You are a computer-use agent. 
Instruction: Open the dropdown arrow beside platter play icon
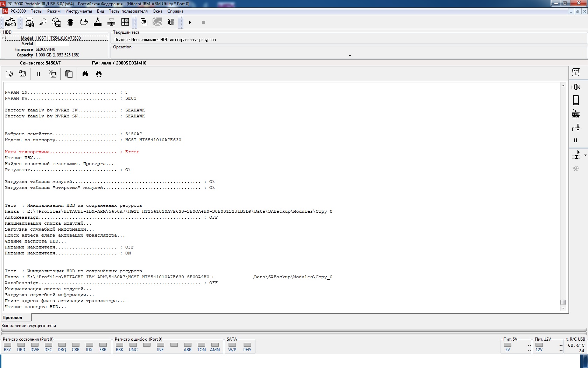click(x=585, y=155)
